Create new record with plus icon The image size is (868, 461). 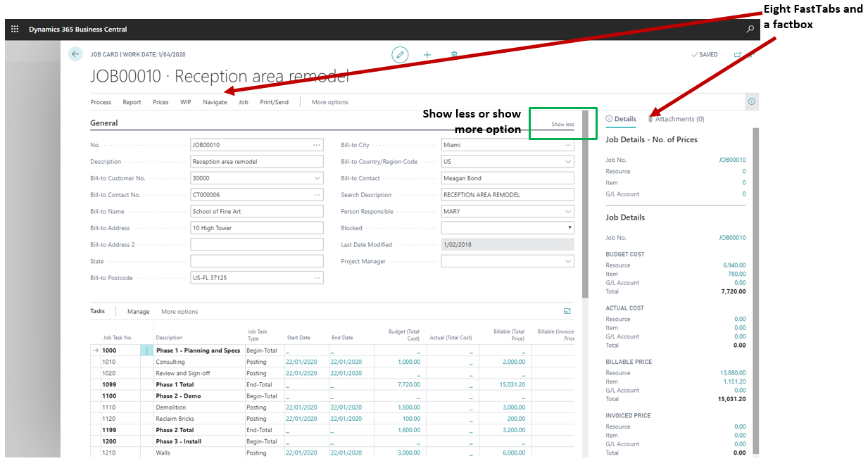(427, 55)
